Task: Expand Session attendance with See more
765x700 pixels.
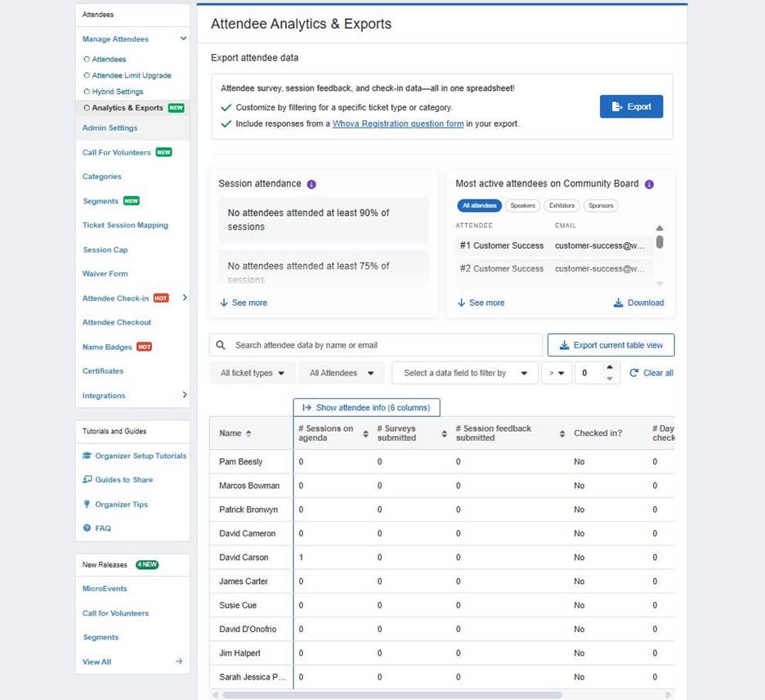Action: click(244, 303)
